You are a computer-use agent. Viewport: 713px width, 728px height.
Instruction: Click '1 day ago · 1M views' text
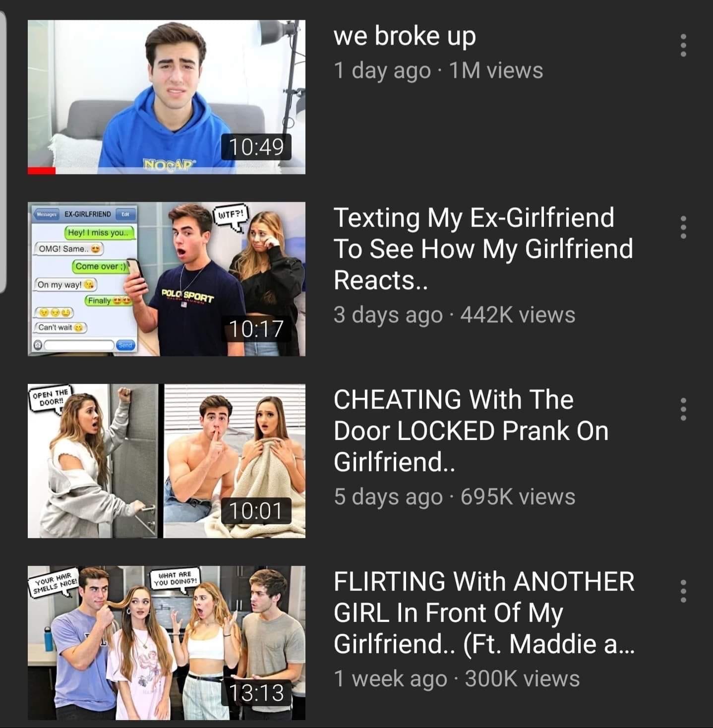coord(438,71)
